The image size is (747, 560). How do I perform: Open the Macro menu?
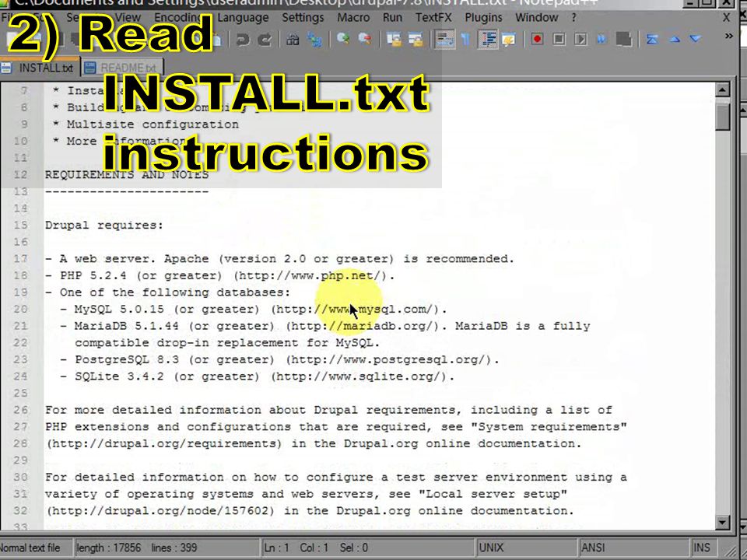tap(353, 18)
